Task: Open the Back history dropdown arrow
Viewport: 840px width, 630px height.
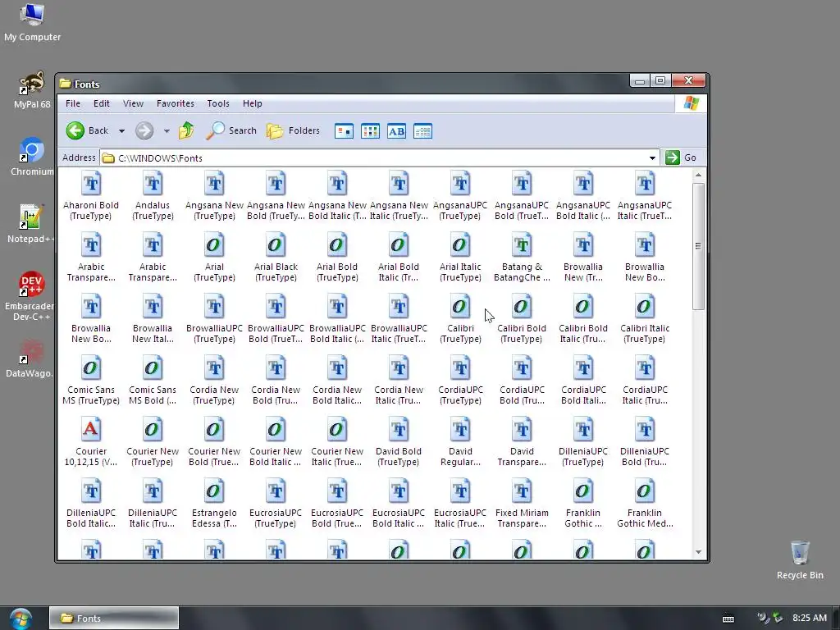Action: tap(121, 130)
